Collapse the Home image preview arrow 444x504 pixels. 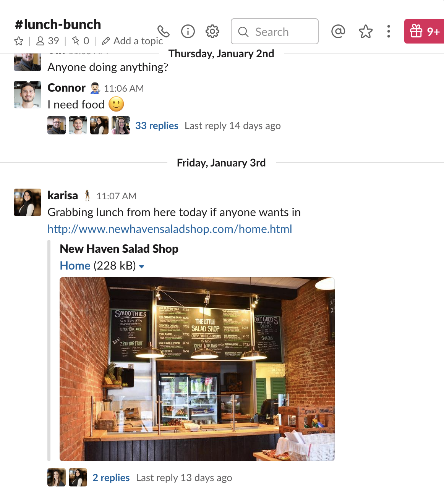[x=142, y=267]
